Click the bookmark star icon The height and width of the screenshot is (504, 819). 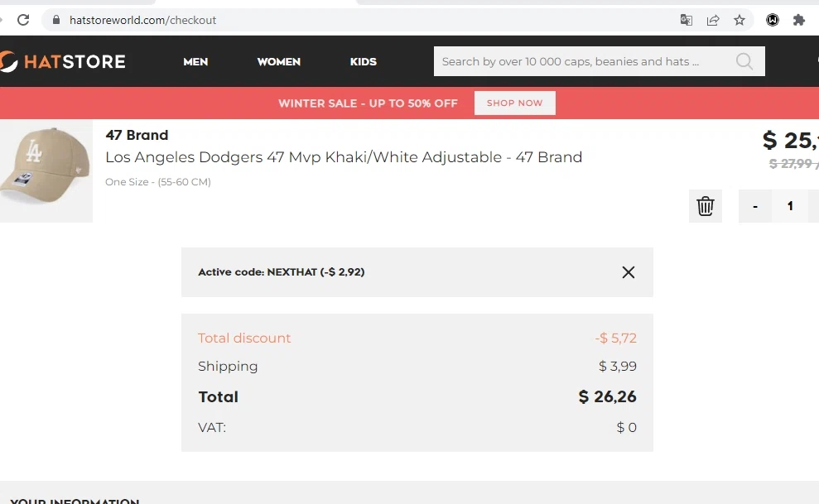(740, 21)
